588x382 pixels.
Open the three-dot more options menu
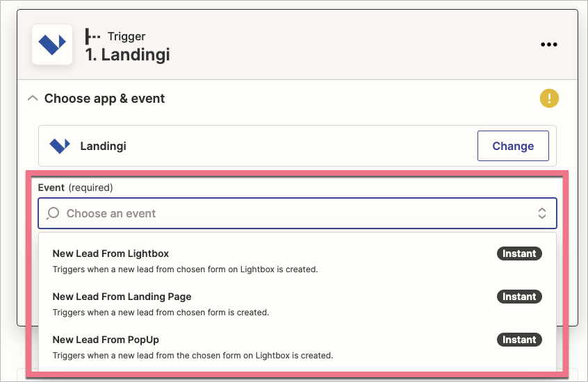(x=549, y=44)
